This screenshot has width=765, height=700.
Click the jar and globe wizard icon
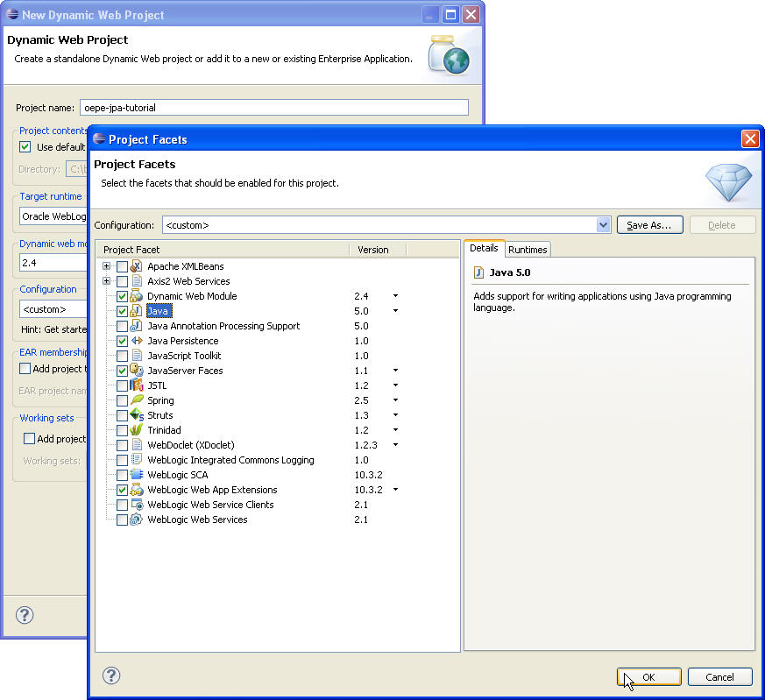[449, 54]
